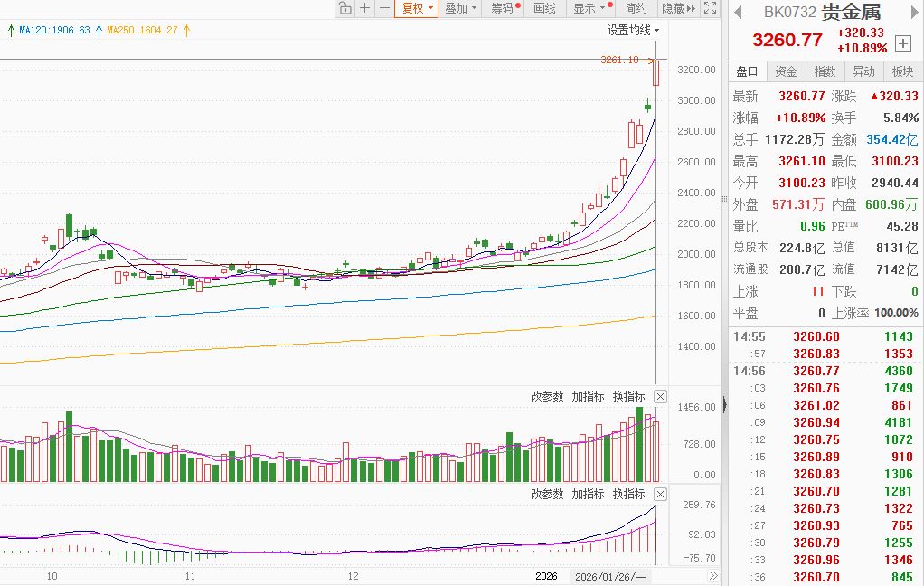Toggle 筹码 chip distribution view
This screenshot has height=586, width=924.
505,8
